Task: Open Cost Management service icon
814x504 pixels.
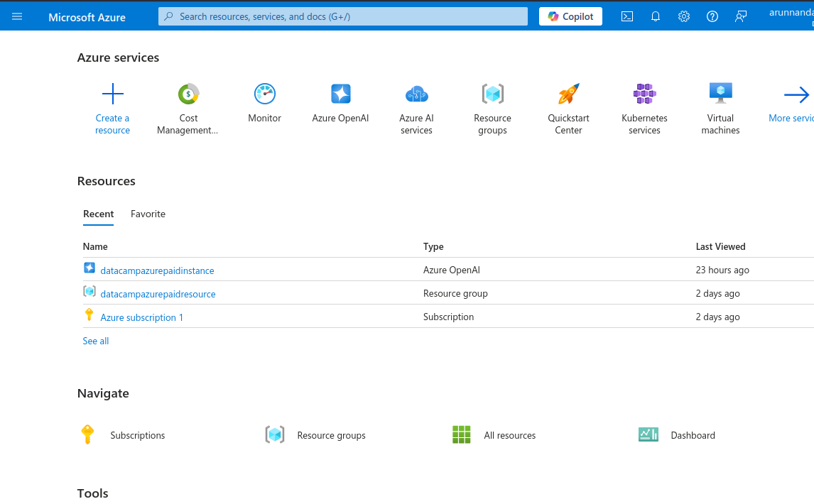Action: click(x=188, y=94)
